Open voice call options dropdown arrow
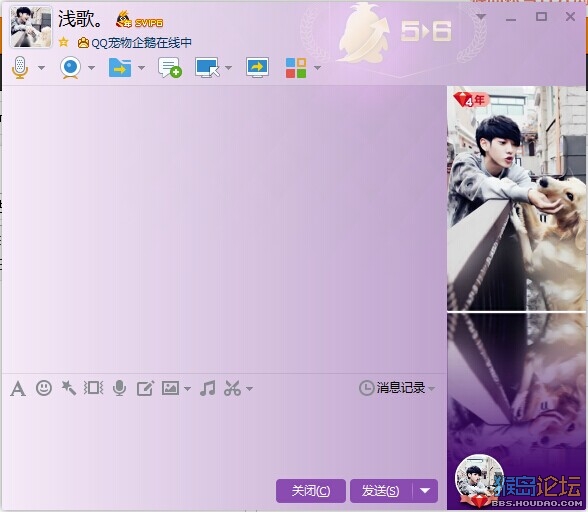Viewport: 588px width, 512px height. (41, 68)
